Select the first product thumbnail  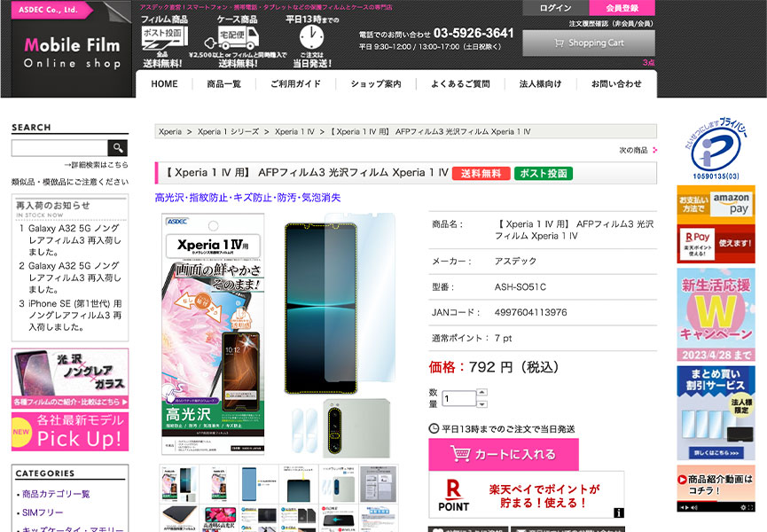pos(178,483)
